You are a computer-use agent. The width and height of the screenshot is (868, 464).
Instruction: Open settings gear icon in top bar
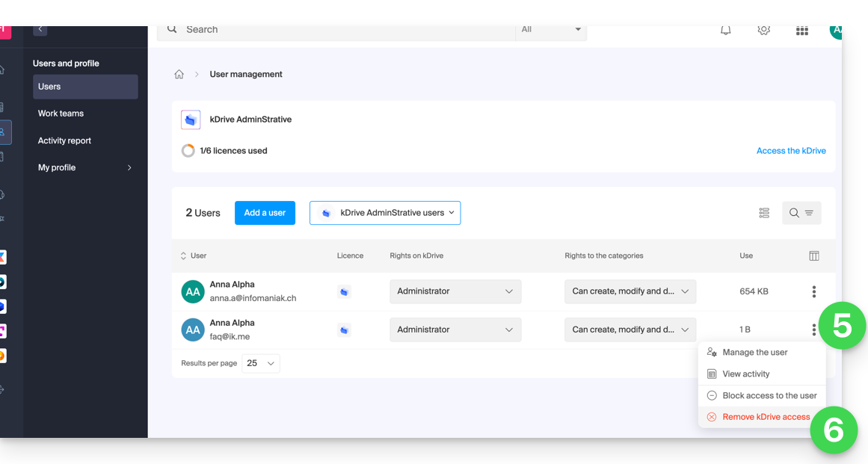[x=763, y=30]
